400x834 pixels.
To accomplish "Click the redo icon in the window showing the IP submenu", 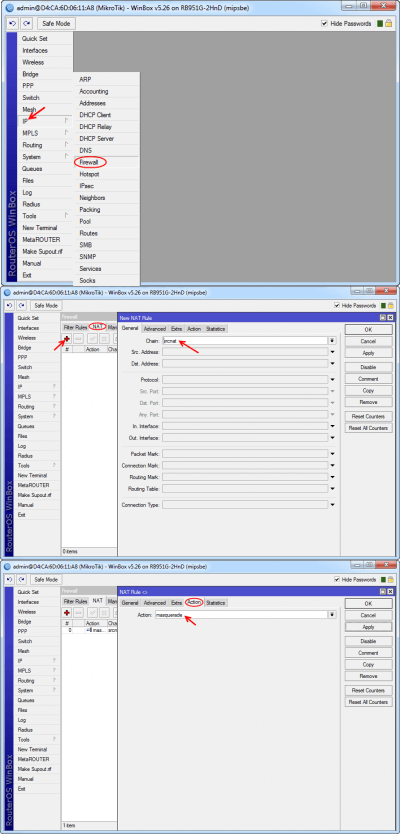I will coord(27,23).
